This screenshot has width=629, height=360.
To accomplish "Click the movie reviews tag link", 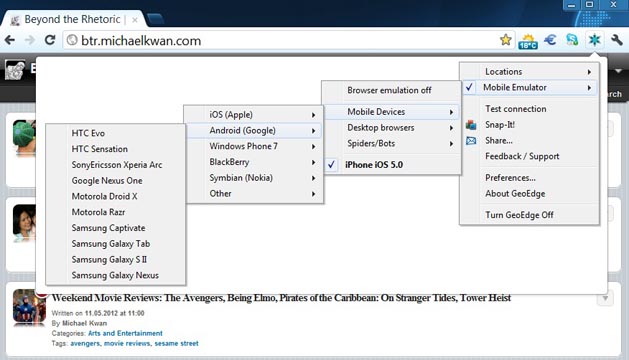I will [127, 344].
